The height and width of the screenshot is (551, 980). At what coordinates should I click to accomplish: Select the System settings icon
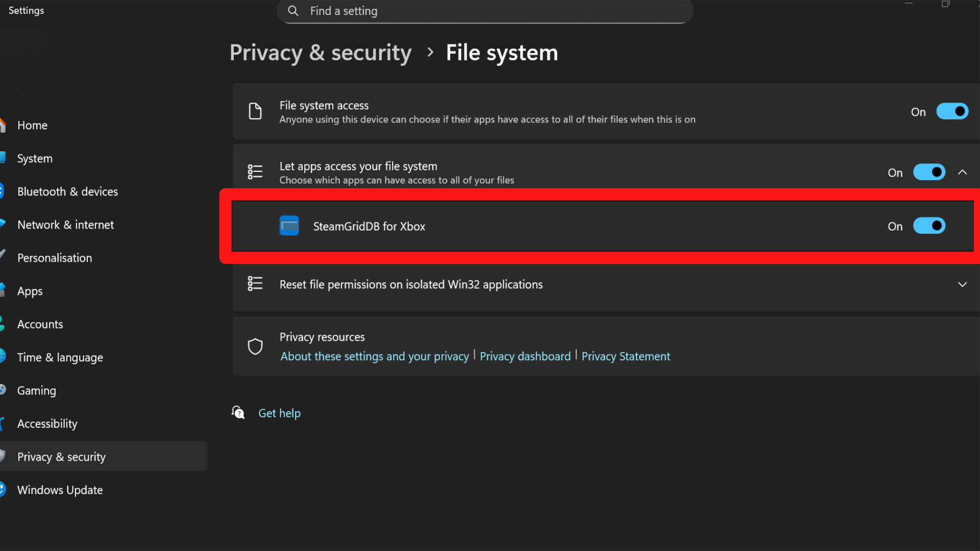tap(3, 158)
